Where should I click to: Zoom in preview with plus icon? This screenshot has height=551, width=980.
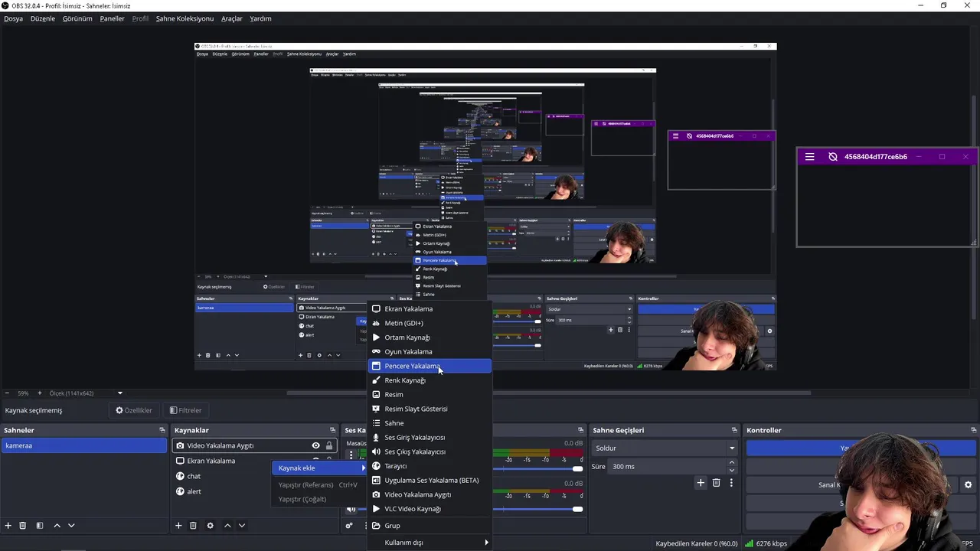(x=40, y=393)
